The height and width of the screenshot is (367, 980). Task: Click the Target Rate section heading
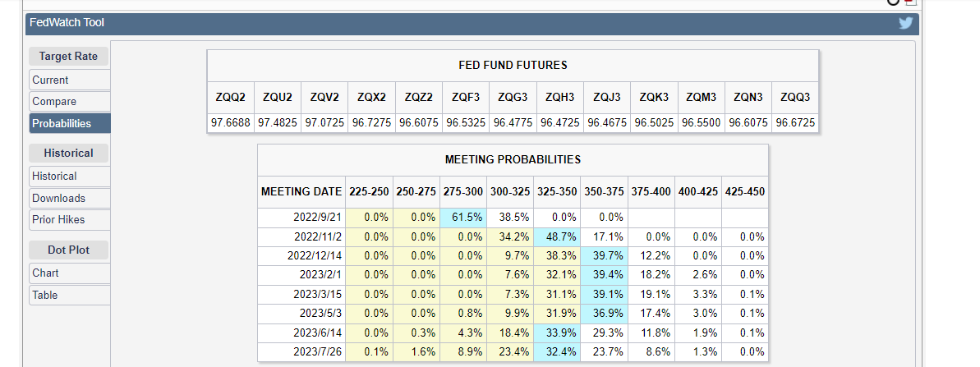(x=69, y=57)
